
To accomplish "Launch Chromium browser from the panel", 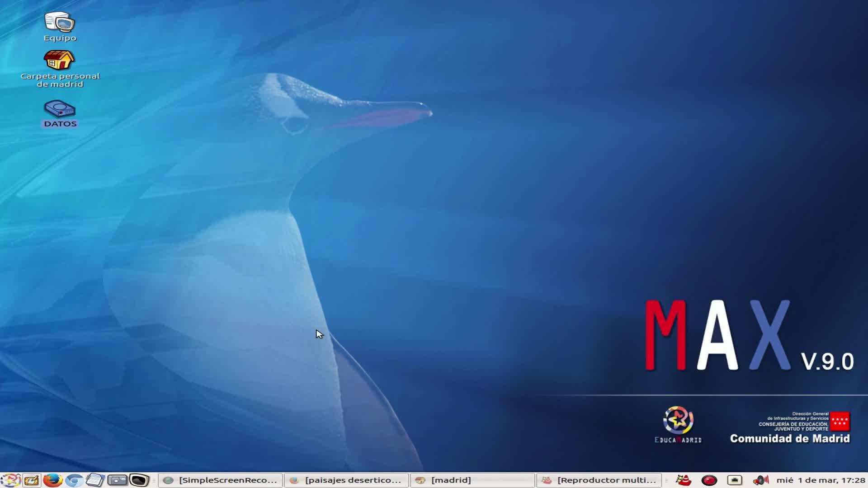I will pyautogui.click(x=74, y=480).
